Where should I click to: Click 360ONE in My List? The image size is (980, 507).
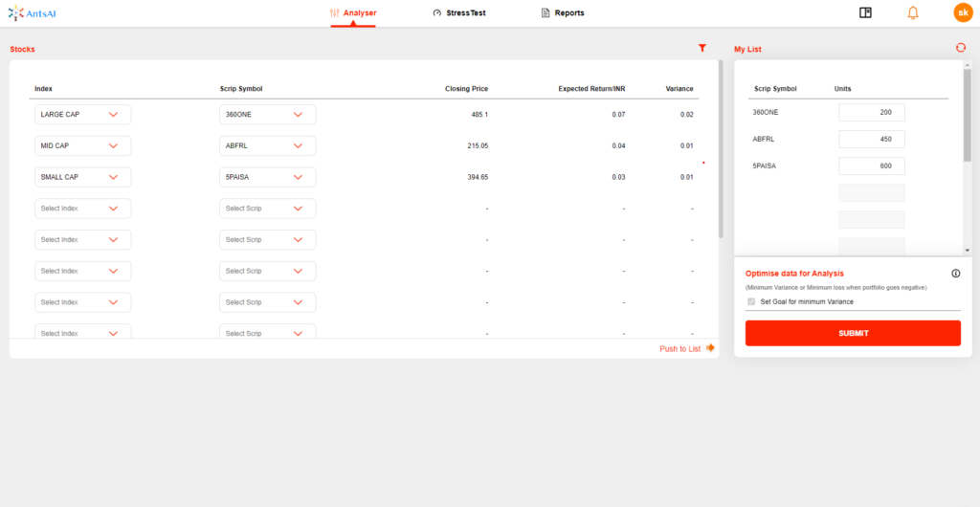tap(766, 112)
